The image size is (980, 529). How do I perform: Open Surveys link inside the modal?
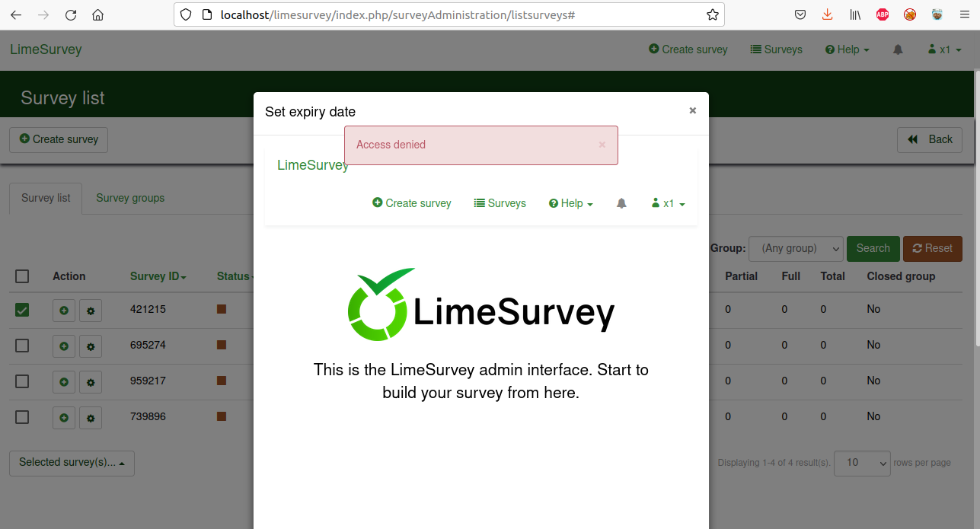pyautogui.click(x=500, y=203)
